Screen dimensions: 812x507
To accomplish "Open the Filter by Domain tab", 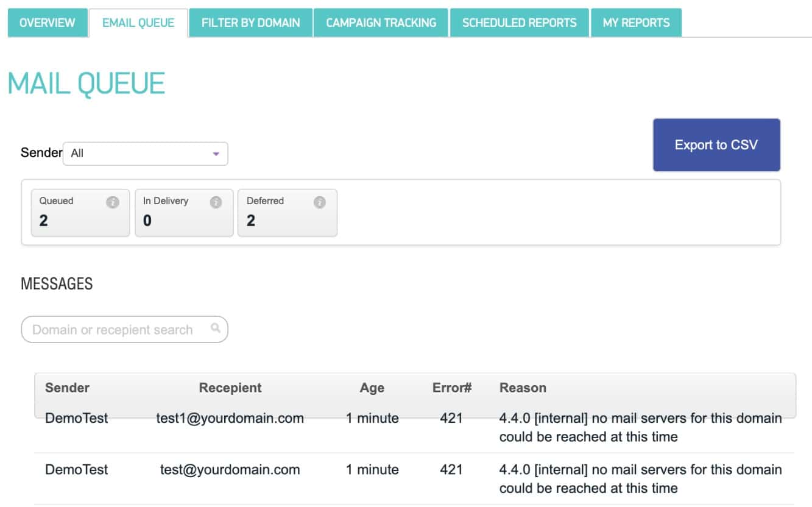I will tap(250, 22).
